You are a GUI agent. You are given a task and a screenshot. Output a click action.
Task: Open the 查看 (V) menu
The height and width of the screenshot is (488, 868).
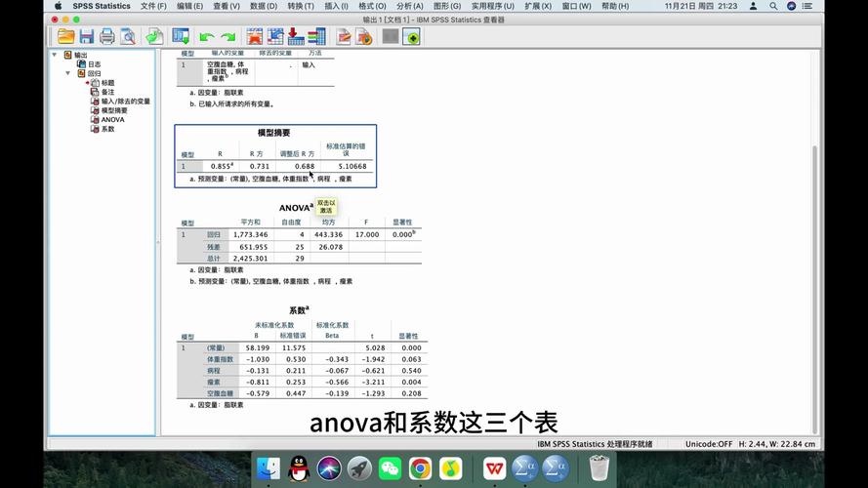[x=226, y=6]
